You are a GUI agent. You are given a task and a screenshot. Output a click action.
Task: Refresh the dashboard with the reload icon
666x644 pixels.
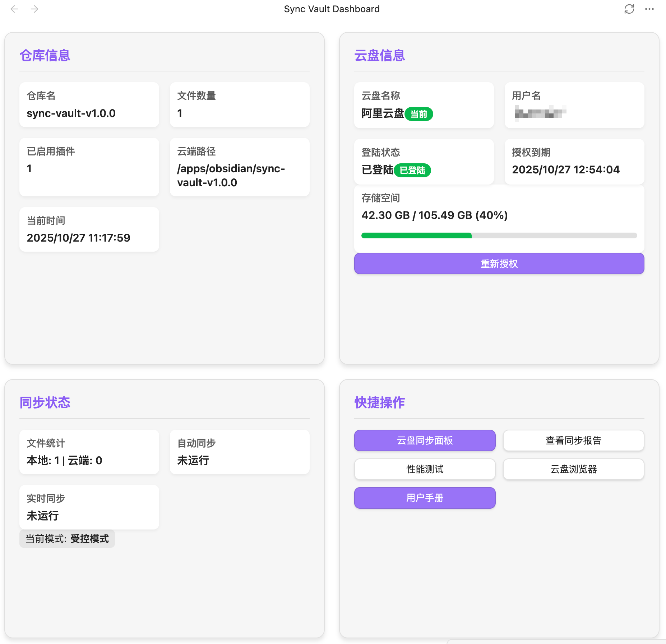pos(629,9)
